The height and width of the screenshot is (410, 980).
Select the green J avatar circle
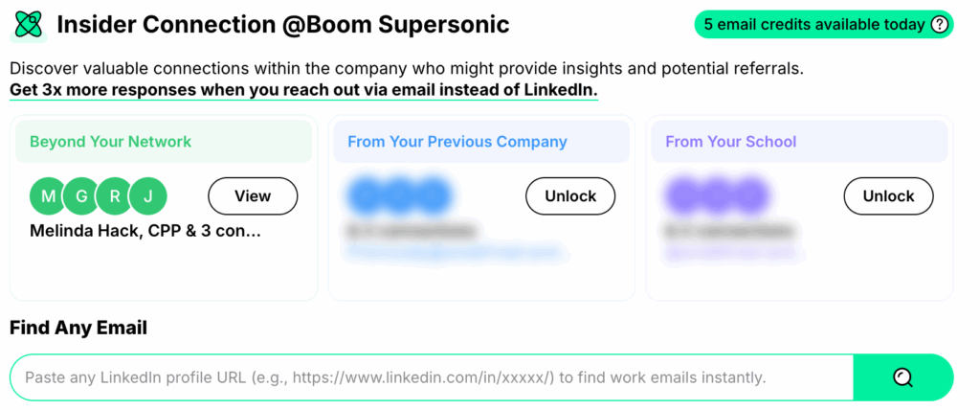click(148, 196)
